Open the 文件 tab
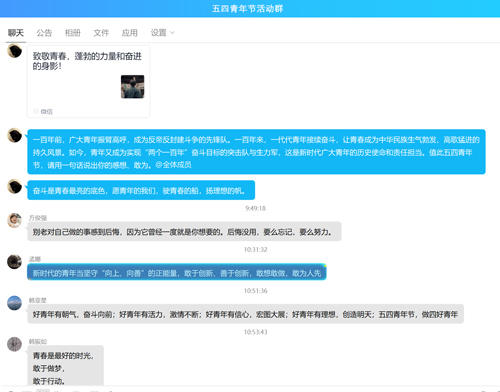 (101, 33)
